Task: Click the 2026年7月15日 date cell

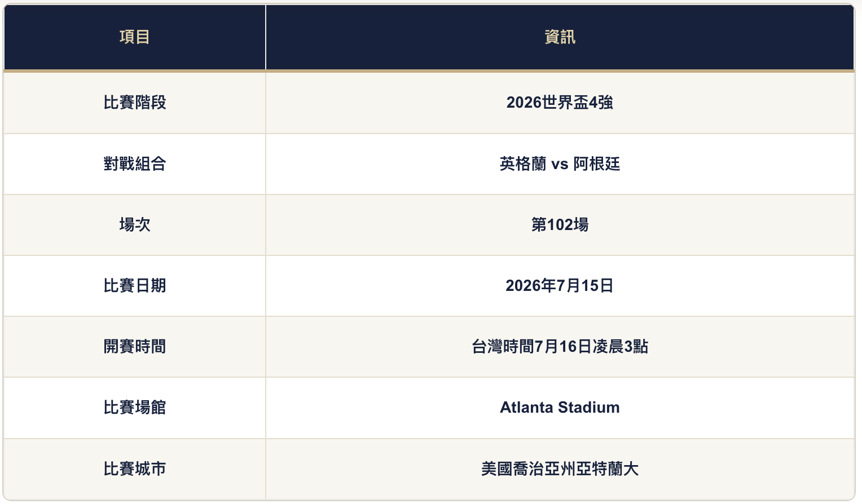Action: [x=560, y=286]
